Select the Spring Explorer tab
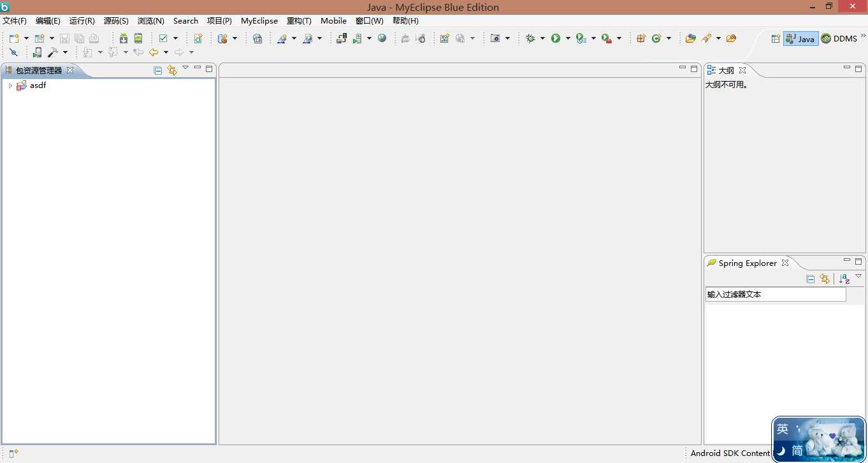The height and width of the screenshot is (463, 868). (748, 263)
